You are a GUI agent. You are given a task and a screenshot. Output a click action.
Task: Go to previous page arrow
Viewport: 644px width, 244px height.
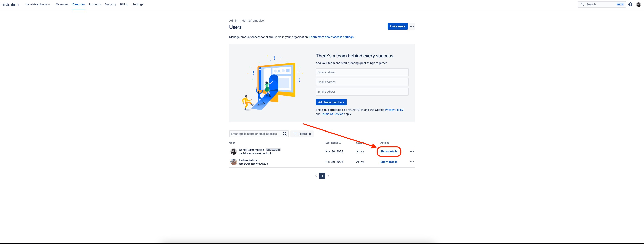[x=316, y=176]
